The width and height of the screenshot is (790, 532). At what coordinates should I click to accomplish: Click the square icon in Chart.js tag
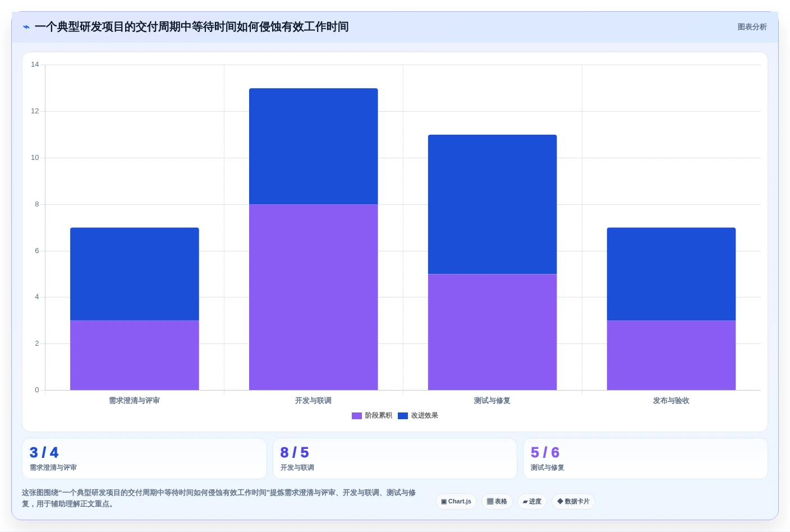(x=444, y=502)
